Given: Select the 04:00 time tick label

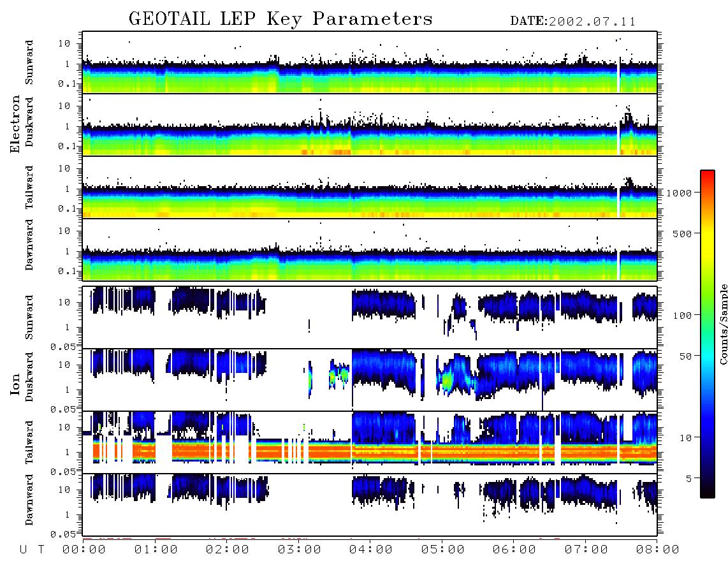Looking at the screenshot, I should (x=371, y=550).
